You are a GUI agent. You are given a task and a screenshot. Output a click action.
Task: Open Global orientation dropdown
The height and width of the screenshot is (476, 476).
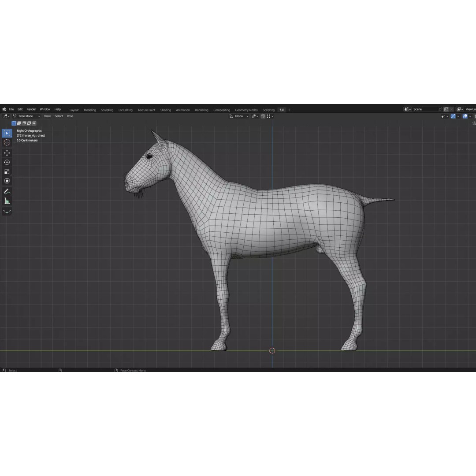tap(239, 116)
